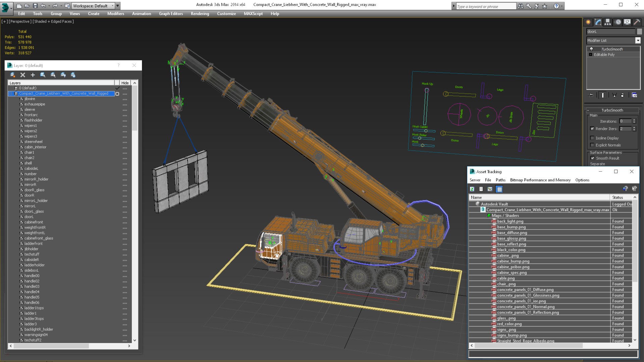The image size is (644, 362).
Task: Switch to the Display command panel tab
Action: (627, 22)
